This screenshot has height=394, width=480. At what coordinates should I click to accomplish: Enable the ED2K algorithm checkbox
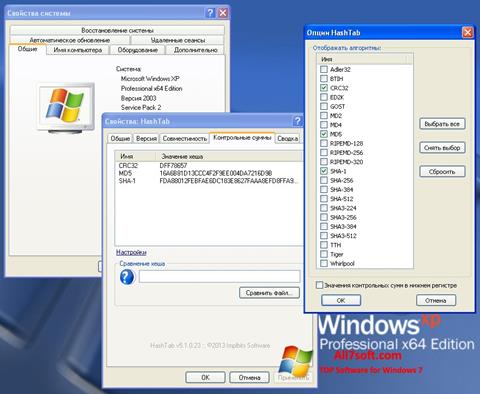click(x=324, y=97)
